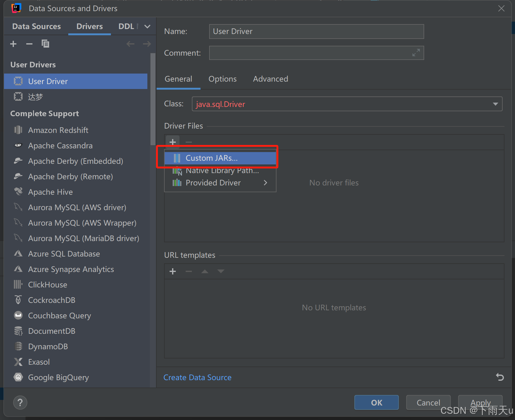This screenshot has height=420, width=515.
Task: Click the Amazon Redshift icon
Action: 18,130
